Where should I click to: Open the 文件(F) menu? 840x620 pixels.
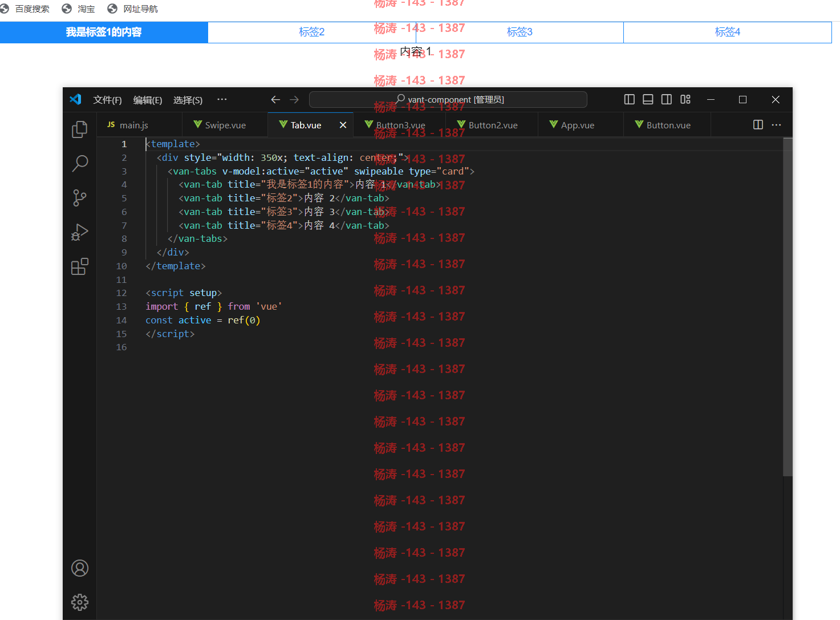(108, 100)
